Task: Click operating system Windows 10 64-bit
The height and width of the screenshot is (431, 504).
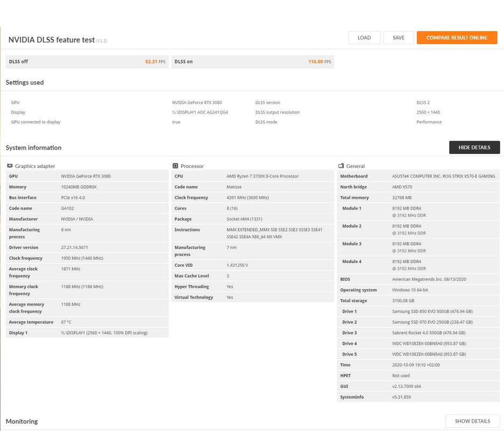Action: [410, 290]
